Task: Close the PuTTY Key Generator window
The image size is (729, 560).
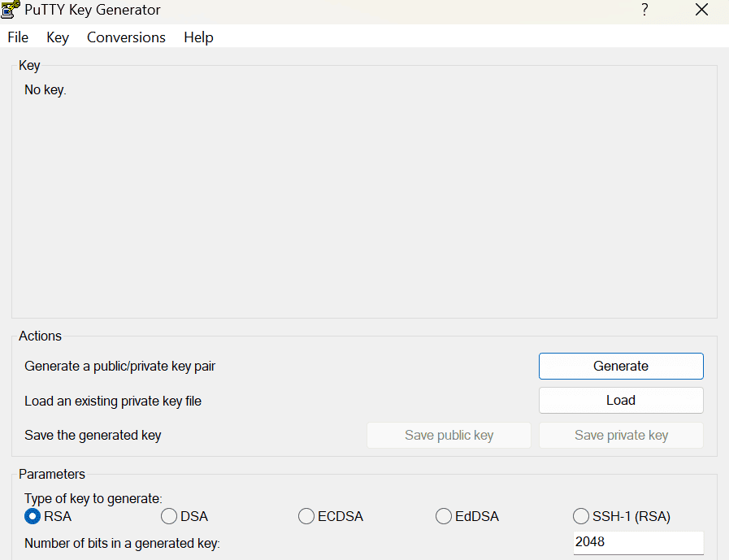Action: click(x=701, y=11)
